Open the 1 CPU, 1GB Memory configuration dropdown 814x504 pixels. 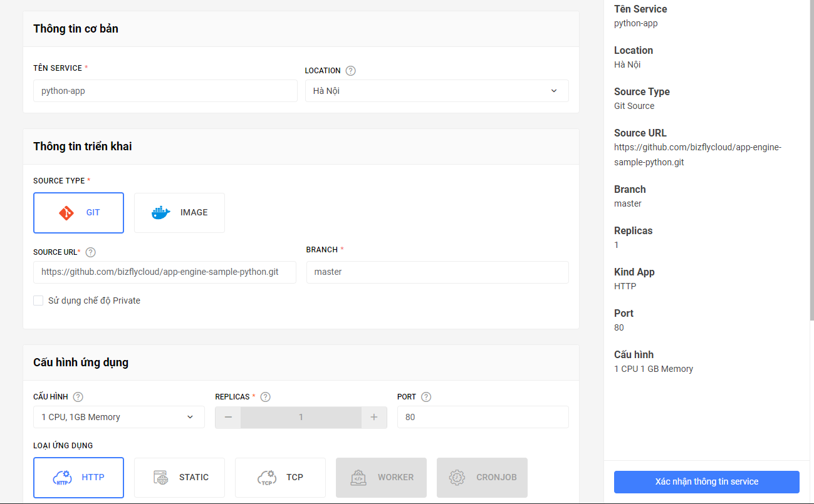coord(118,416)
